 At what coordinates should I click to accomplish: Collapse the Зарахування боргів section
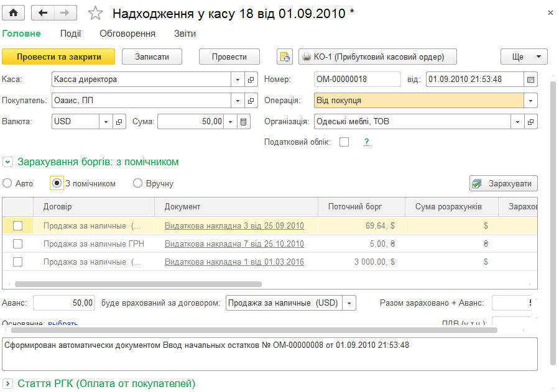click(x=7, y=162)
